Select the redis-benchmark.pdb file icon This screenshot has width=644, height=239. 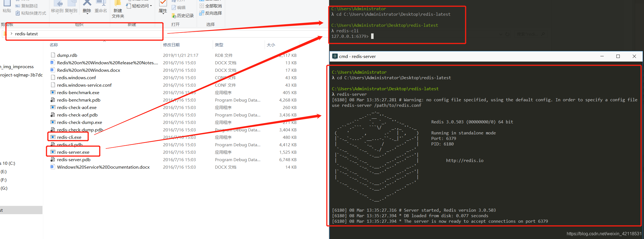(x=53, y=100)
